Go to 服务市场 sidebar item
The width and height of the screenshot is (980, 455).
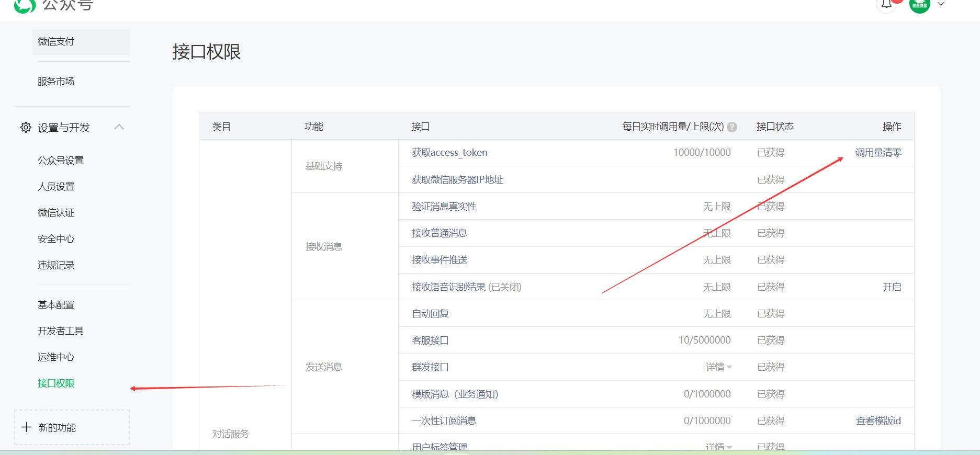pyautogui.click(x=56, y=82)
